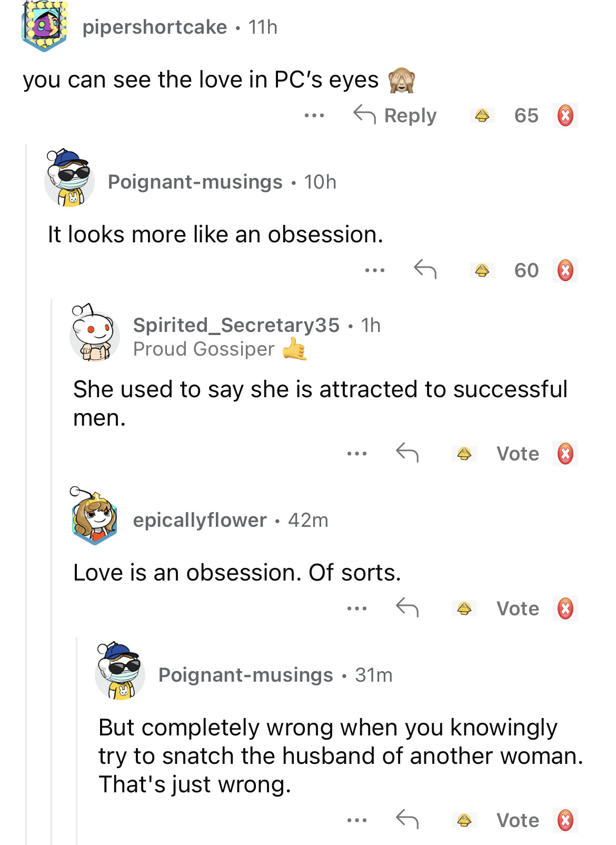This screenshot has height=845, width=616.
Task: Downvote pipershortcake's comment
Action: tap(565, 115)
